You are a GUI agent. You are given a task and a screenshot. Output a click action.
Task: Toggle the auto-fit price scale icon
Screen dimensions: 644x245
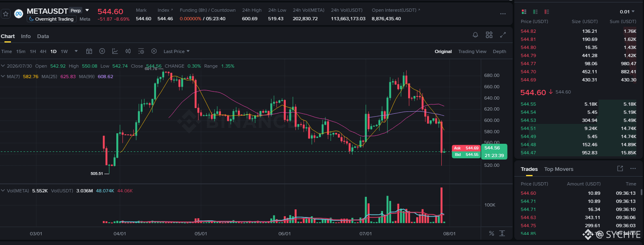502,233
